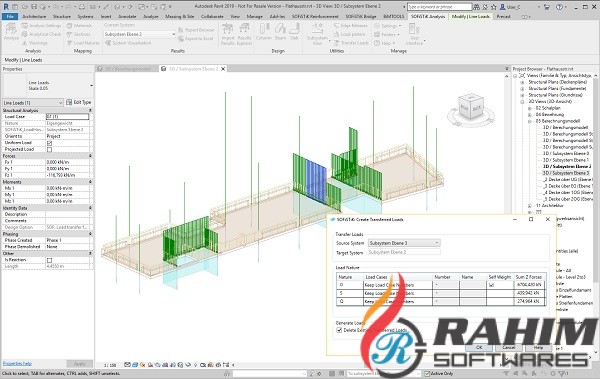Switch to the SOFiSTiK Analysis ribbon tab
This screenshot has width=600, height=379.
click(428, 16)
